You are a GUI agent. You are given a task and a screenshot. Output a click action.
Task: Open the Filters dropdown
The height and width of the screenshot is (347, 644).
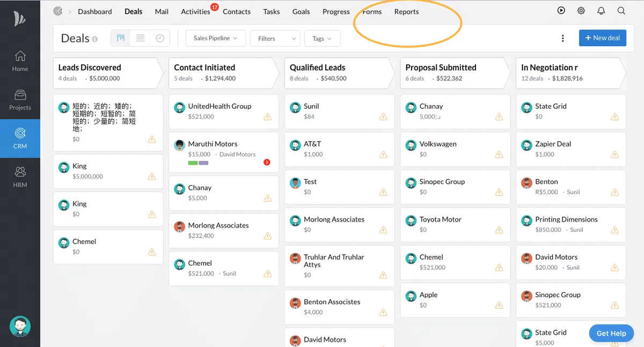pos(274,38)
